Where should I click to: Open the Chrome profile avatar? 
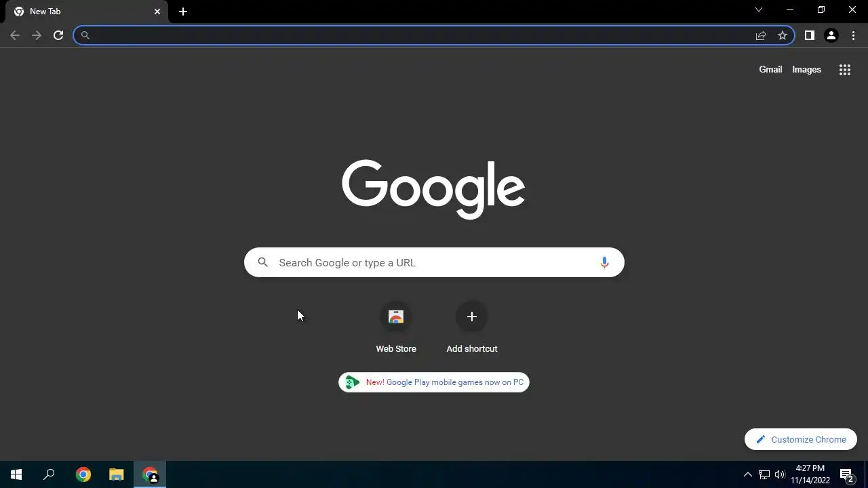point(831,35)
